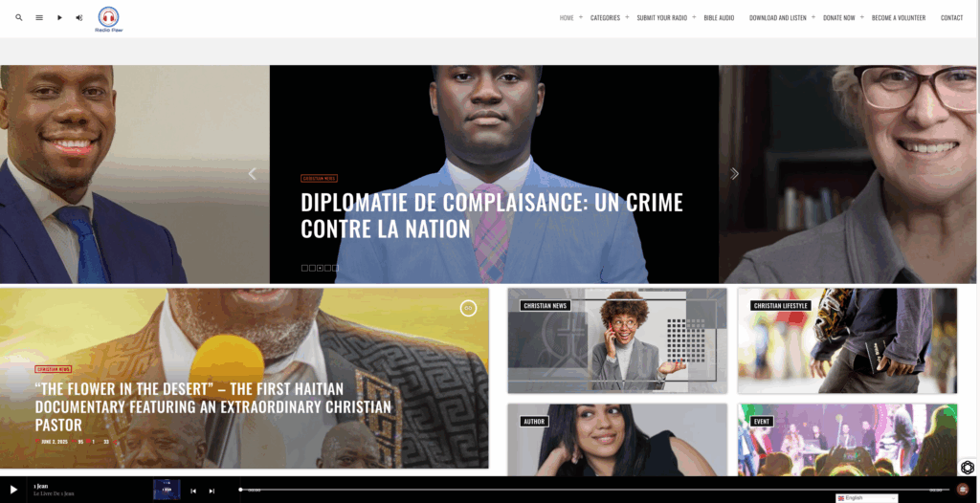Expand the Donate Now submenu
Viewport: 980px width, 503px height.
click(861, 17)
